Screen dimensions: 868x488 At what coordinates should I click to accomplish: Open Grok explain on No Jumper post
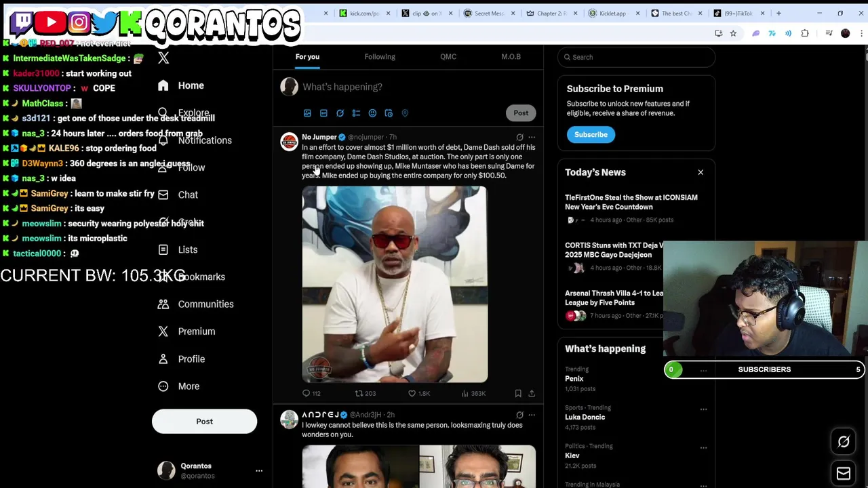pyautogui.click(x=519, y=137)
